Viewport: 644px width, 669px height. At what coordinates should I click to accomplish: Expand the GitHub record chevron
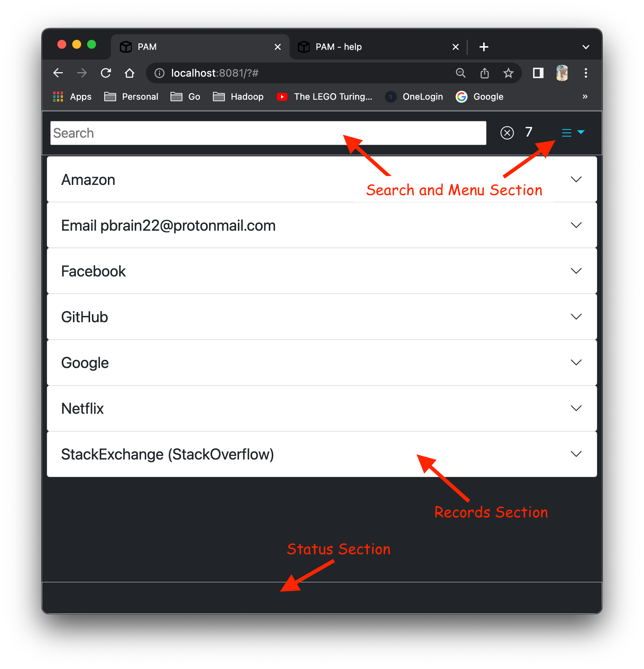point(576,317)
